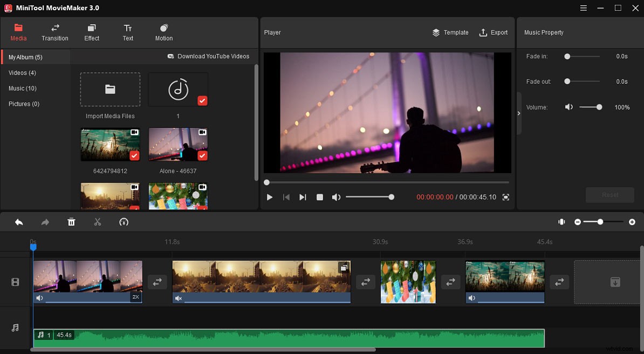644x354 pixels.
Task: Click the video track icon on the timeline
Action: (x=16, y=282)
